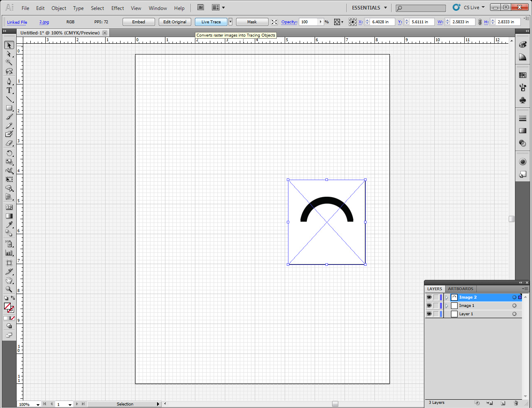Select the Direct Selection tool
This screenshot has height=408, width=532.
[9, 54]
